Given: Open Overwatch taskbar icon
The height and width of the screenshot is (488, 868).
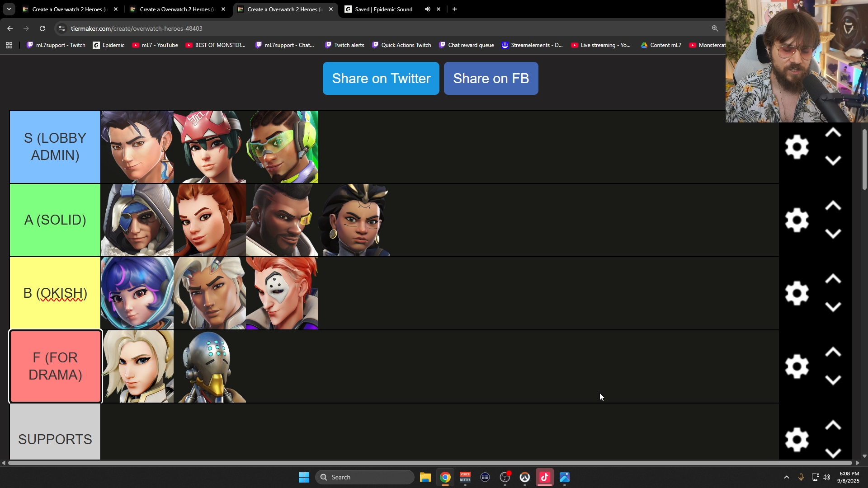Looking at the screenshot, I should point(525,477).
